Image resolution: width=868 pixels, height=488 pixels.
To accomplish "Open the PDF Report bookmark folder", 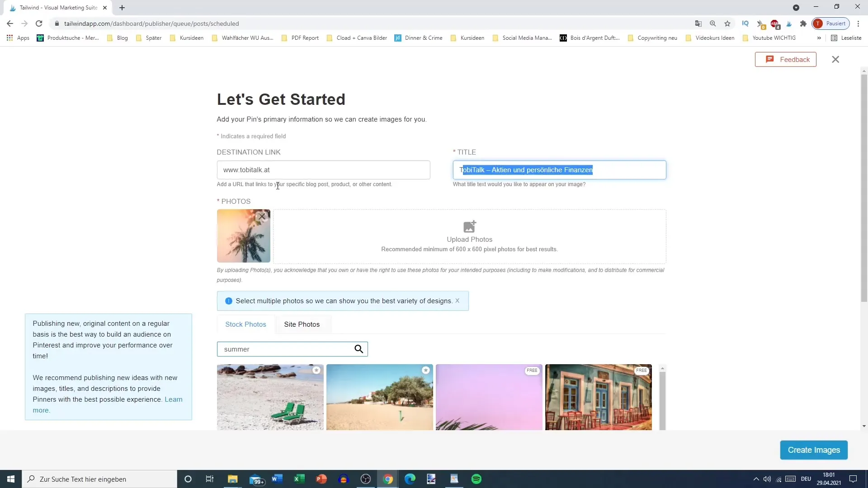I will pyautogui.click(x=300, y=38).
